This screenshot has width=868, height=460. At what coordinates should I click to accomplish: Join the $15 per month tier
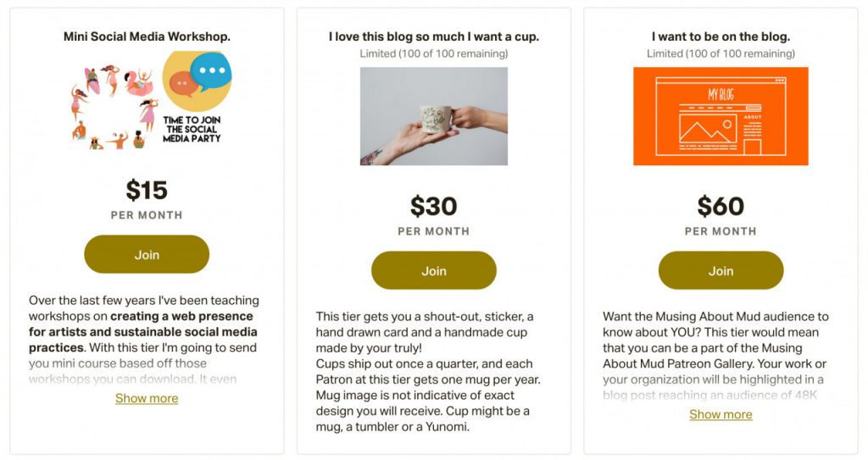[x=147, y=254]
